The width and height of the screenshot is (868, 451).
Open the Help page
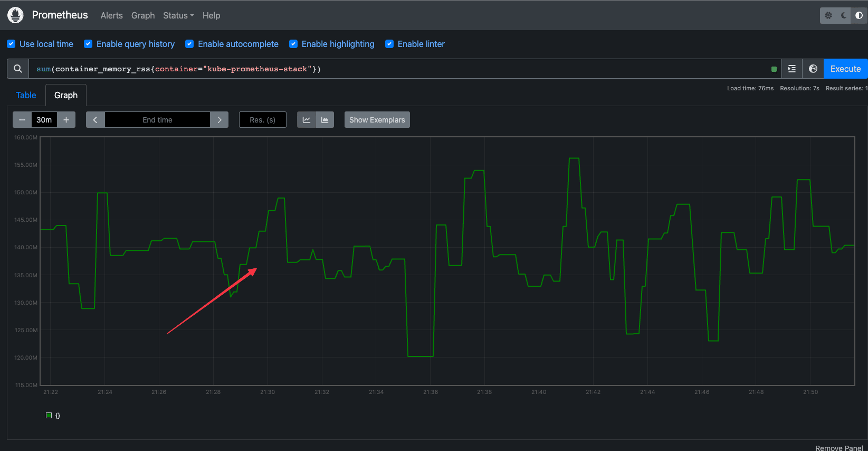coord(211,15)
